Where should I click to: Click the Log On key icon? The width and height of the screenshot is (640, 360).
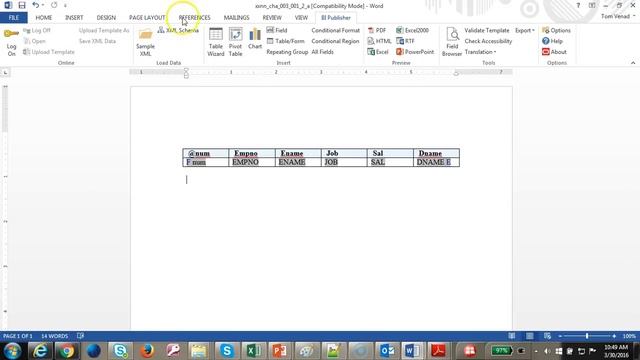(11, 34)
